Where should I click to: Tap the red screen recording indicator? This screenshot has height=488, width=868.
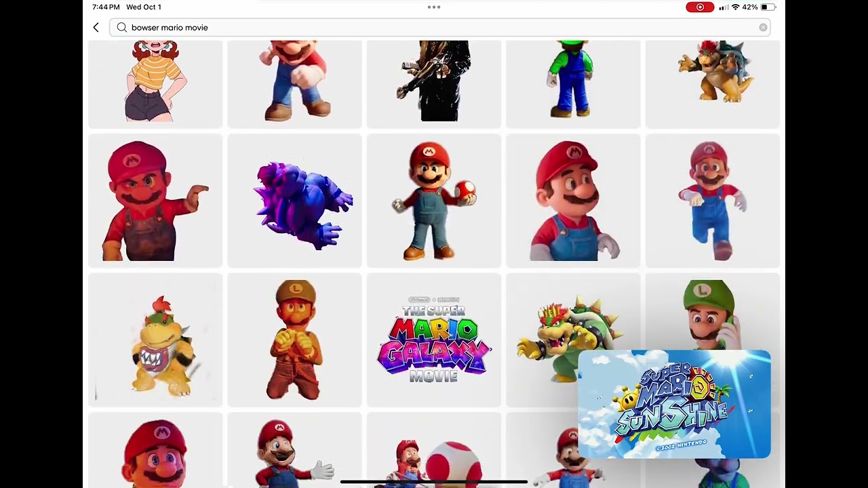[x=700, y=7]
